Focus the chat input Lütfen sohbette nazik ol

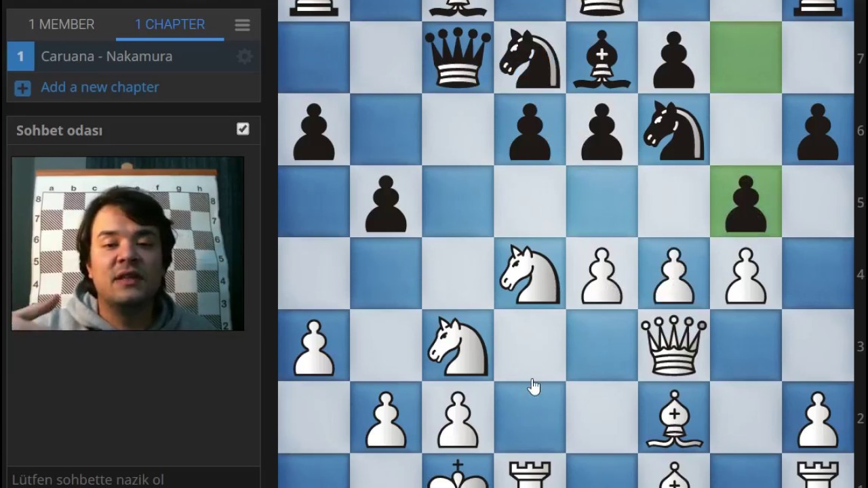coord(134,479)
